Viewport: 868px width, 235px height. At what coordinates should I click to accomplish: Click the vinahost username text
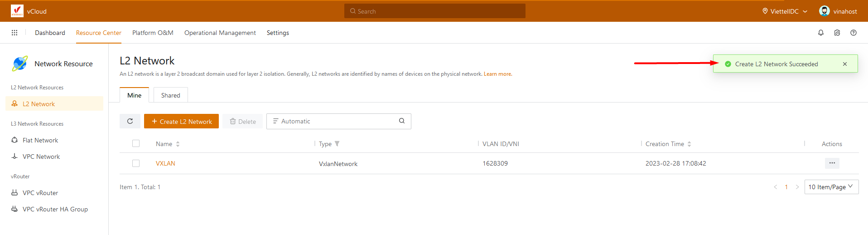(x=845, y=11)
